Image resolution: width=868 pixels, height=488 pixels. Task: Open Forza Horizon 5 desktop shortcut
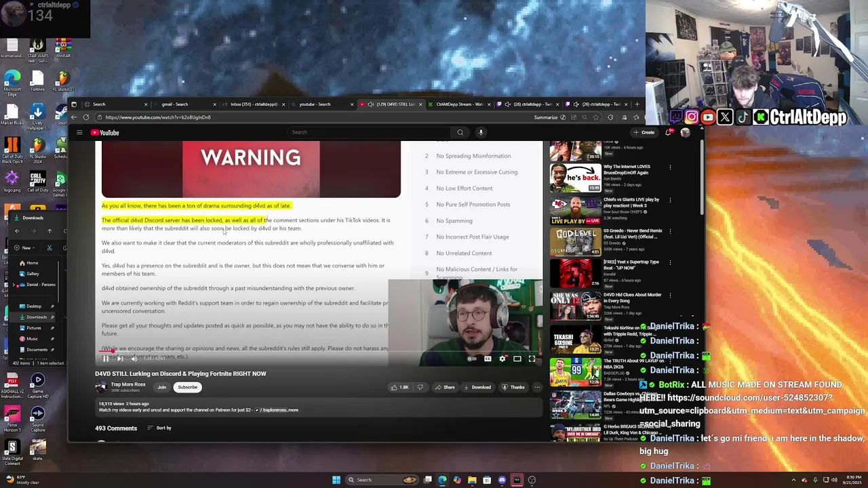12,417
